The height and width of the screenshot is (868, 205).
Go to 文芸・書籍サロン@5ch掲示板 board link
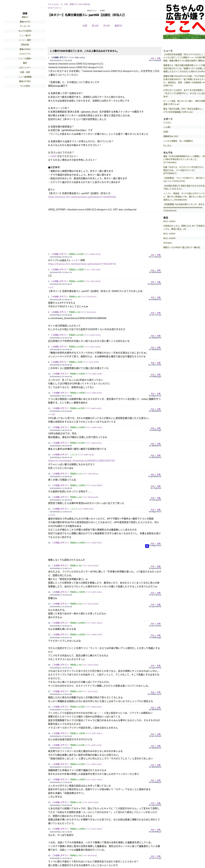(x=77, y=4)
